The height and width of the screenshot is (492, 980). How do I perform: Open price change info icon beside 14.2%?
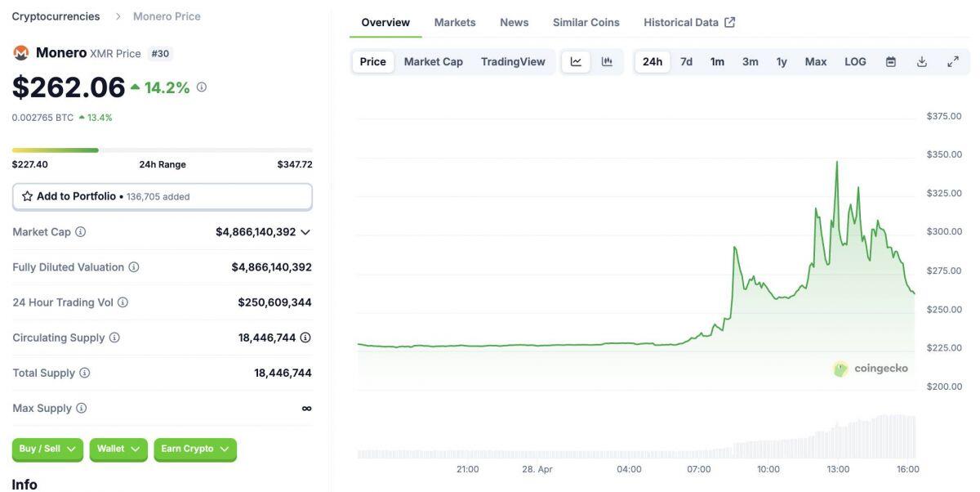(x=202, y=87)
